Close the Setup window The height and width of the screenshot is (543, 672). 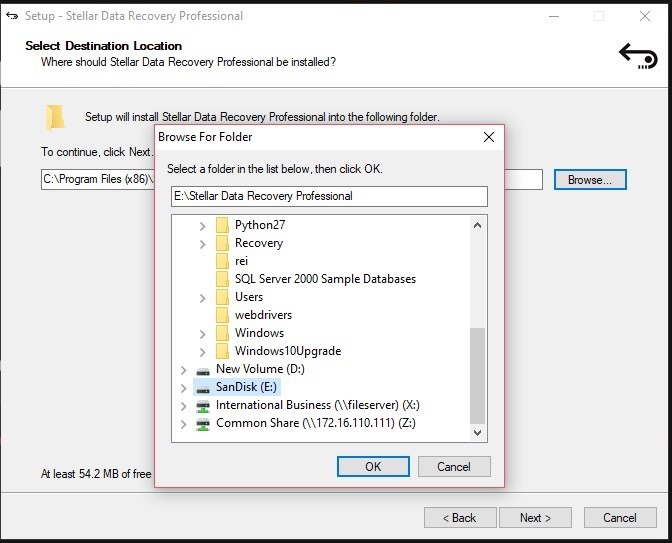(x=645, y=16)
